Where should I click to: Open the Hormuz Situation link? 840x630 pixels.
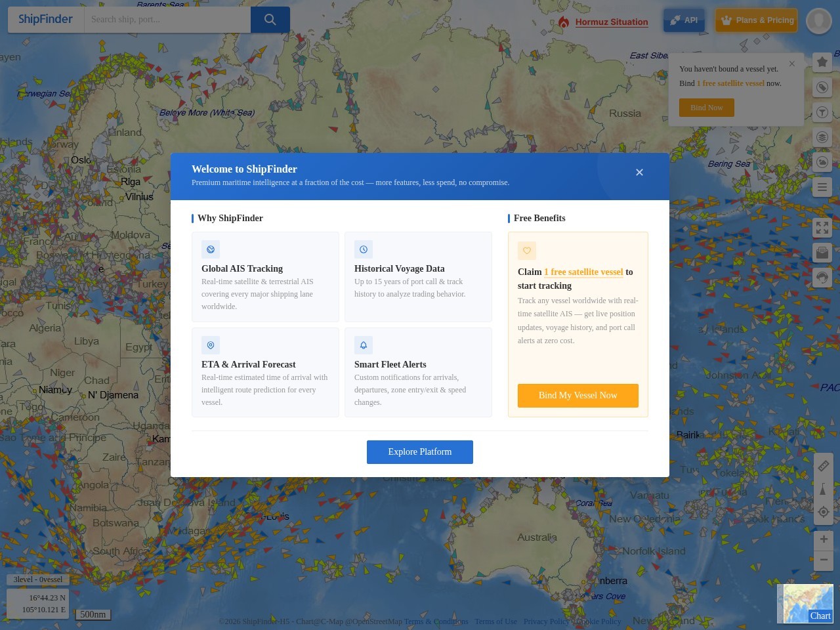(x=612, y=22)
